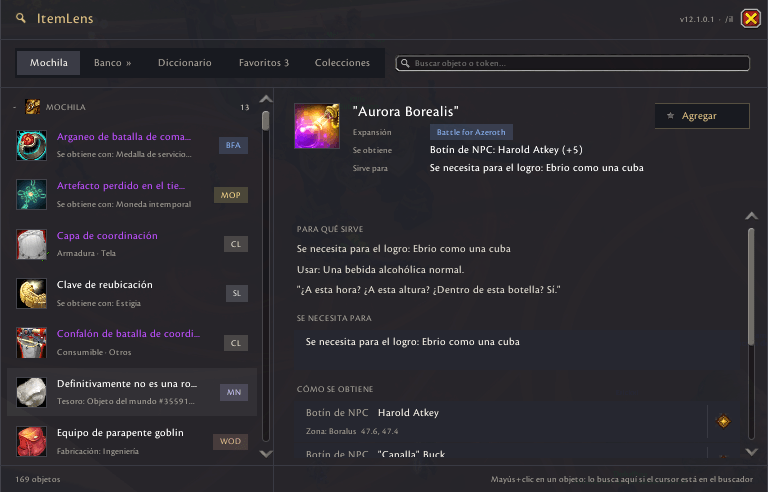Click Botín de NPC: Harold Atkey (+5)
Image resolution: width=768 pixels, height=492 pixels.
pyautogui.click(x=506, y=150)
